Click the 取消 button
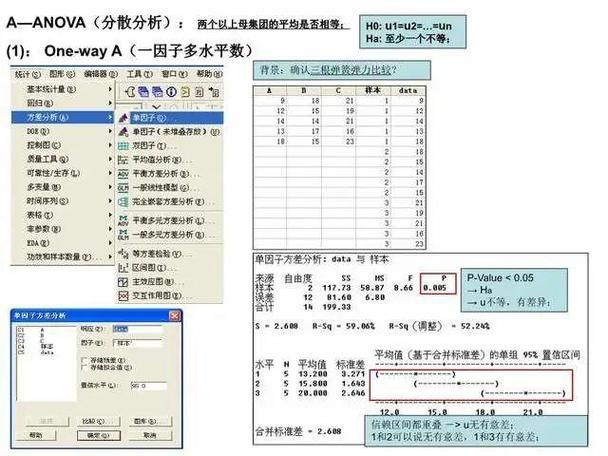The height and width of the screenshot is (456, 608). point(150,435)
